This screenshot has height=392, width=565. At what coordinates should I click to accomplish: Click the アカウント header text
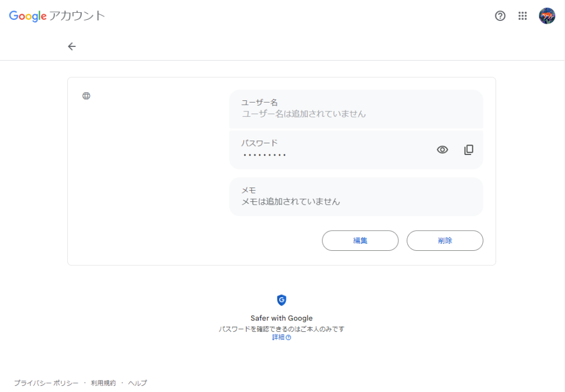tap(77, 16)
